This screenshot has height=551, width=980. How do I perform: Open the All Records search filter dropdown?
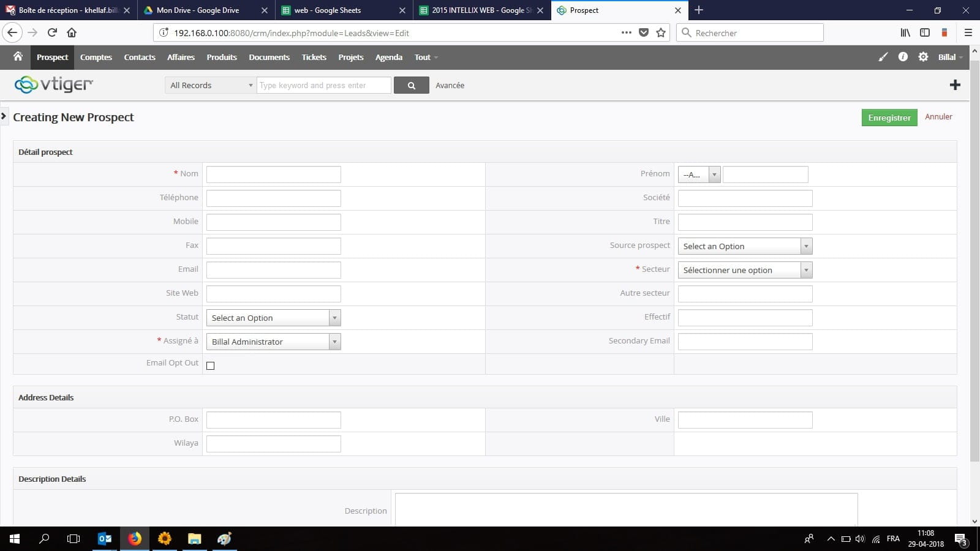(x=211, y=86)
